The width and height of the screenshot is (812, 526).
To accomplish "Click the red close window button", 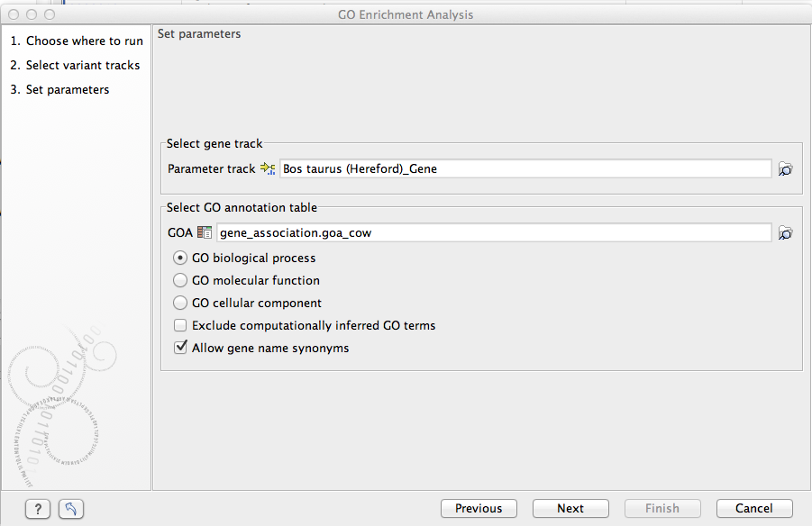I will pyautogui.click(x=13, y=15).
